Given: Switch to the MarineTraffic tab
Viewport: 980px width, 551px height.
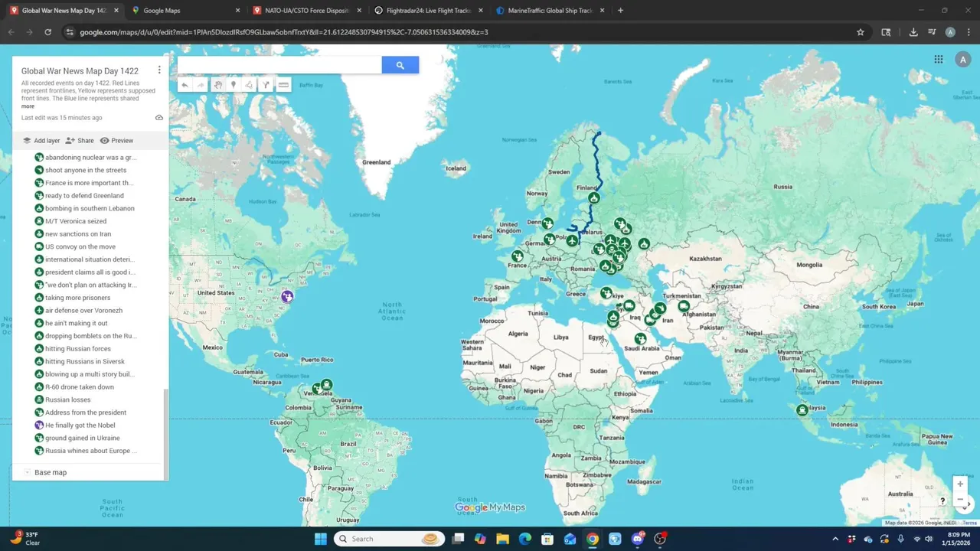Looking at the screenshot, I should tap(550, 11).
